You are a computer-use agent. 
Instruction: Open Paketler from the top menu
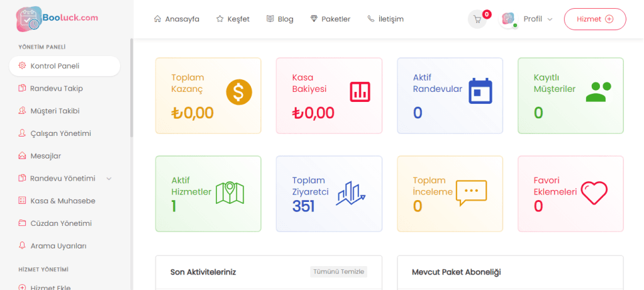pyautogui.click(x=330, y=19)
